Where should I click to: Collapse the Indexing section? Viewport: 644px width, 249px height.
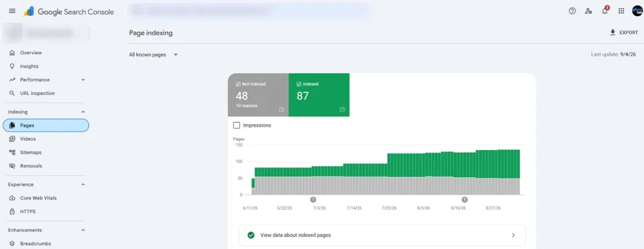click(x=83, y=112)
